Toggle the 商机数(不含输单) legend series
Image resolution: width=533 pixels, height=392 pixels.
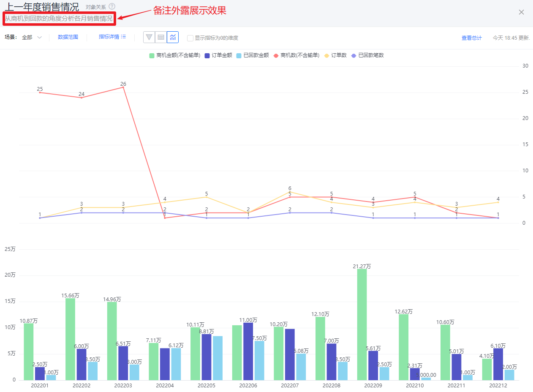296,55
